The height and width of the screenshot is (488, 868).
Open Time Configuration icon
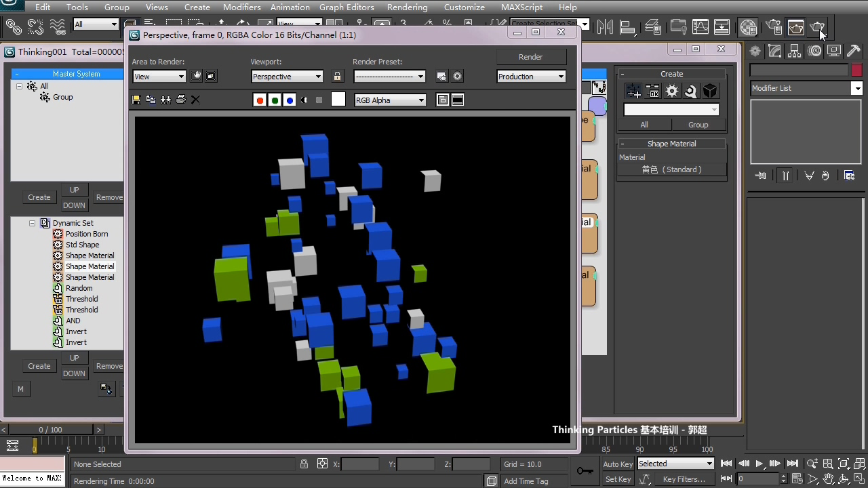[x=796, y=479]
